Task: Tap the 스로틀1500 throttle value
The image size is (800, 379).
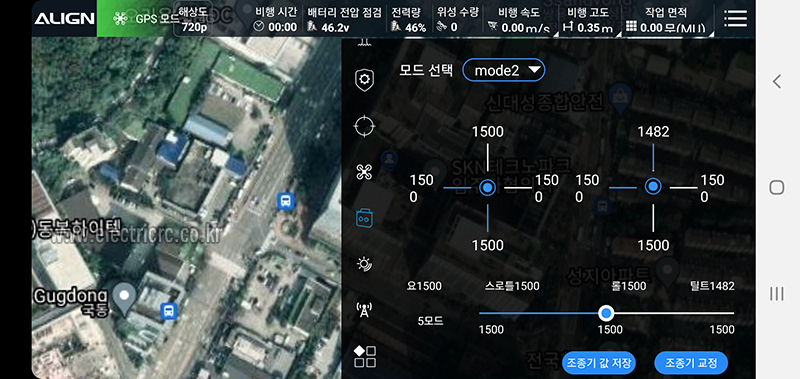Action: (512, 286)
